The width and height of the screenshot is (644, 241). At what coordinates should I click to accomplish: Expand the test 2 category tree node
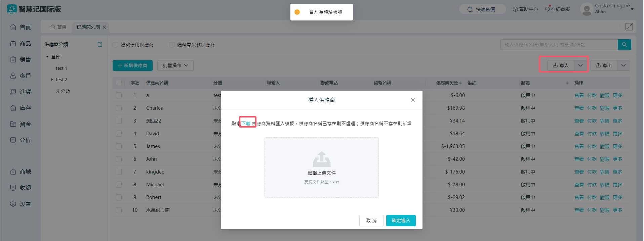click(x=52, y=80)
